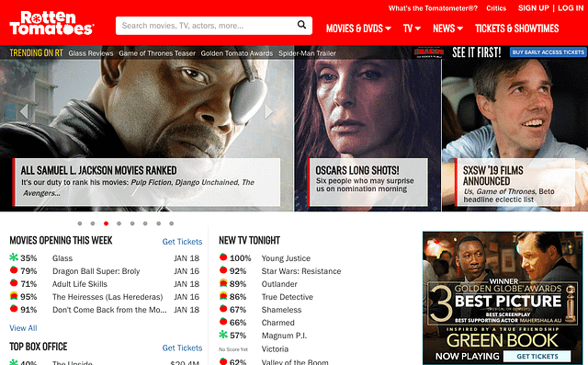Screen dimensions: 588x365
Task: Open SXSW '19 Films Announced article
Action: pos(514,182)
